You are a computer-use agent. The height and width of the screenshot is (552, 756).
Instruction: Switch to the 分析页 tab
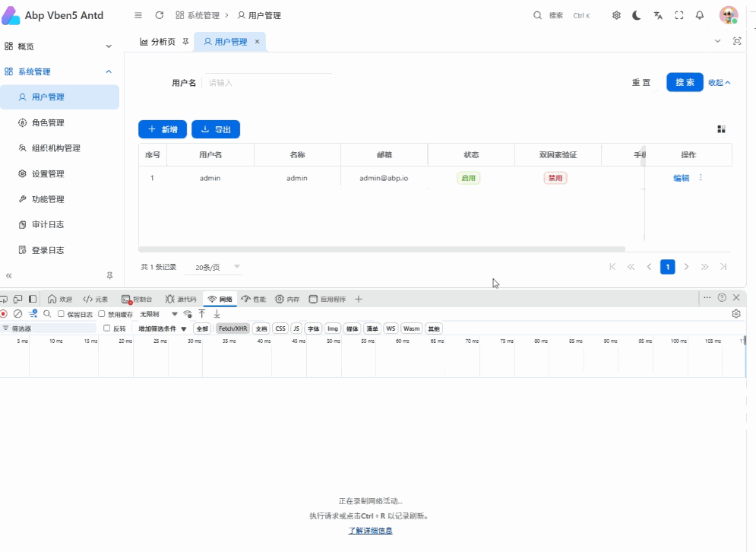coord(158,42)
